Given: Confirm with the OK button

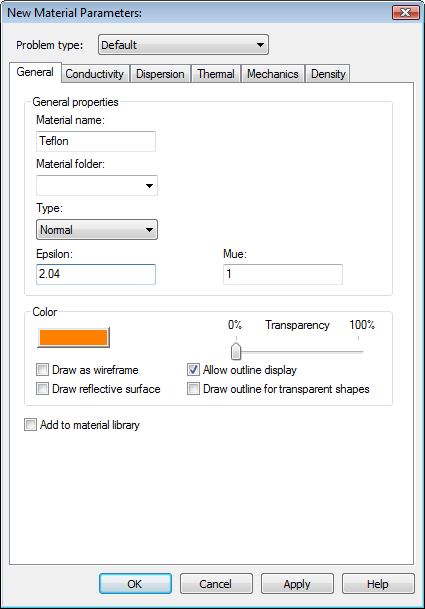Looking at the screenshot, I should 135,584.
